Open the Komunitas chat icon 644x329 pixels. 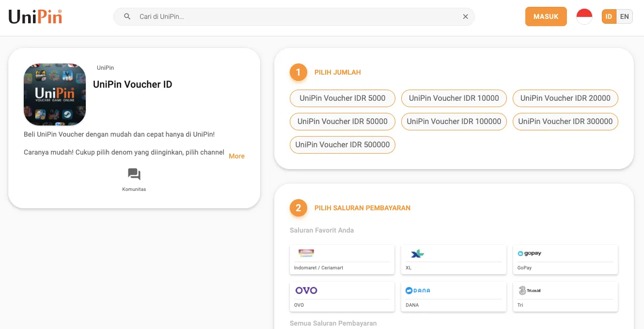click(x=134, y=174)
